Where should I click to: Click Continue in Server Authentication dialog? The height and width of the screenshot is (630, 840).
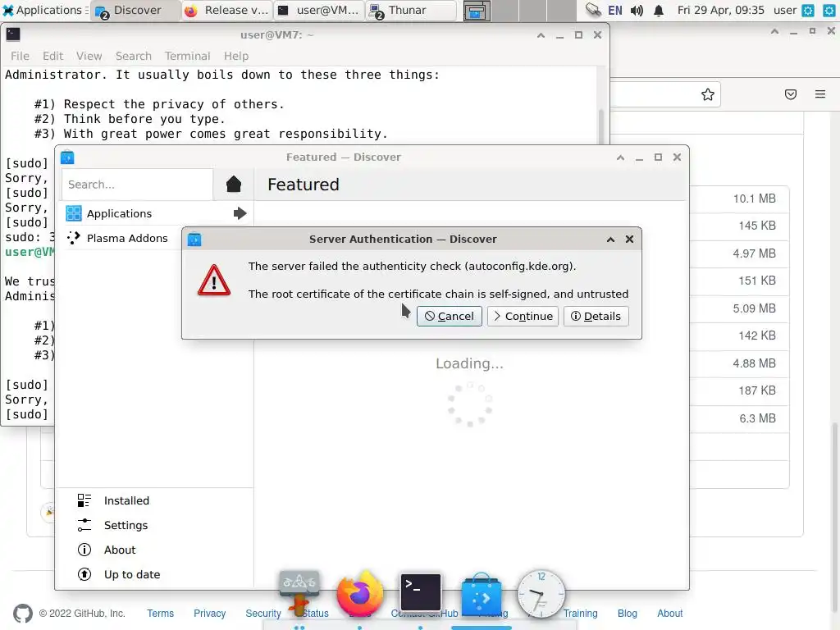[523, 316]
